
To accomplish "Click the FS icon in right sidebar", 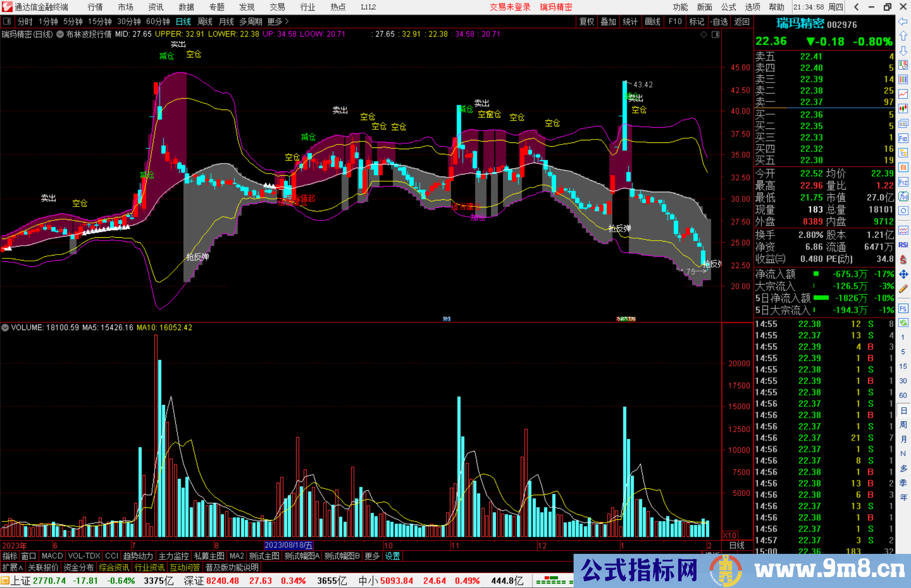I will pyautogui.click(x=903, y=309).
